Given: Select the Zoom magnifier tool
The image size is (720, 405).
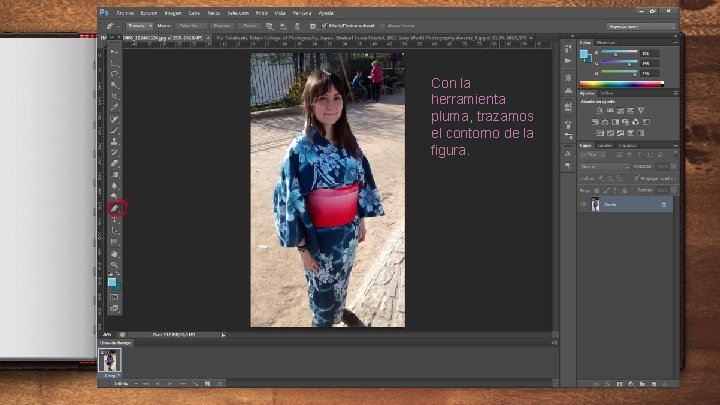Looking at the screenshot, I should point(114,264).
